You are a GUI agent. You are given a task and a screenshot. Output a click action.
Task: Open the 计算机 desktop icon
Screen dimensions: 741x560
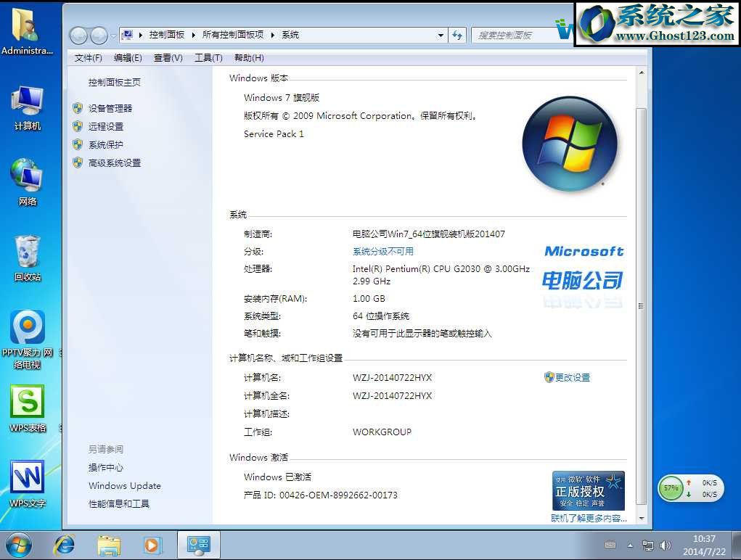(28, 108)
